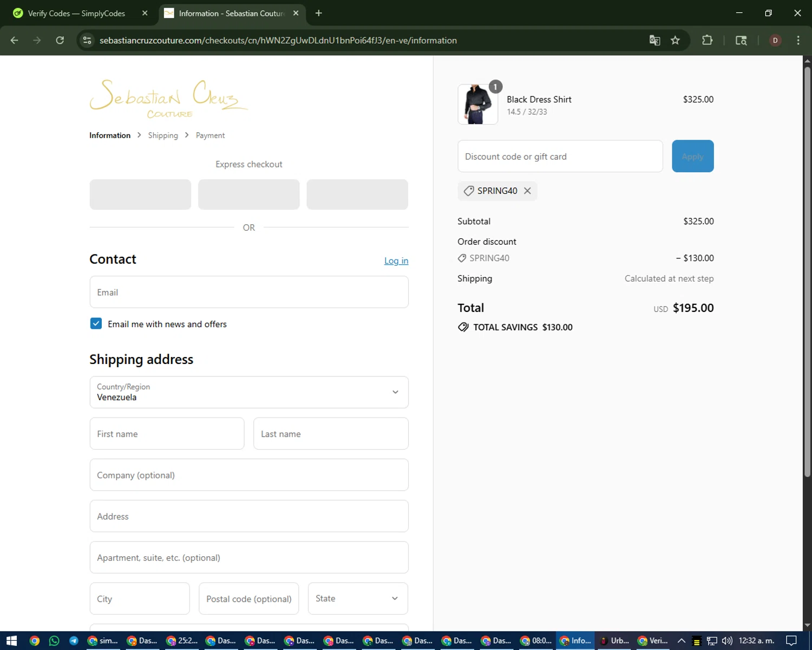Focus the Postal code (optional) field
The image size is (812, 650).
pyautogui.click(x=249, y=599)
